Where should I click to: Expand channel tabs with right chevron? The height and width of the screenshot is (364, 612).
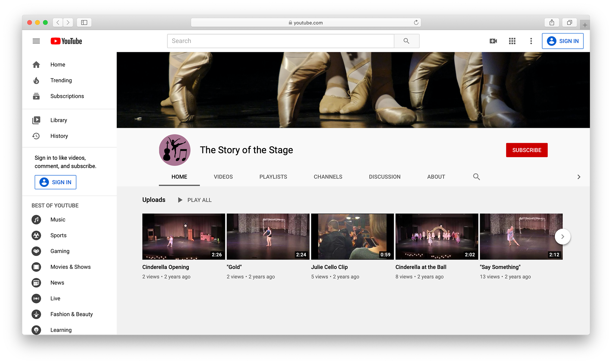[579, 177]
